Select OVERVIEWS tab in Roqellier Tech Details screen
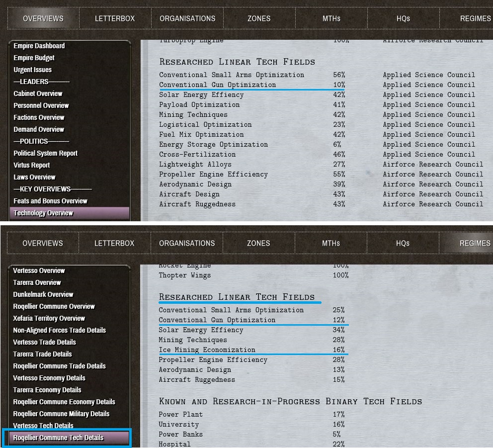Image resolution: width=493 pixels, height=448 pixels. pyautogui.click(x=43, y=243)
